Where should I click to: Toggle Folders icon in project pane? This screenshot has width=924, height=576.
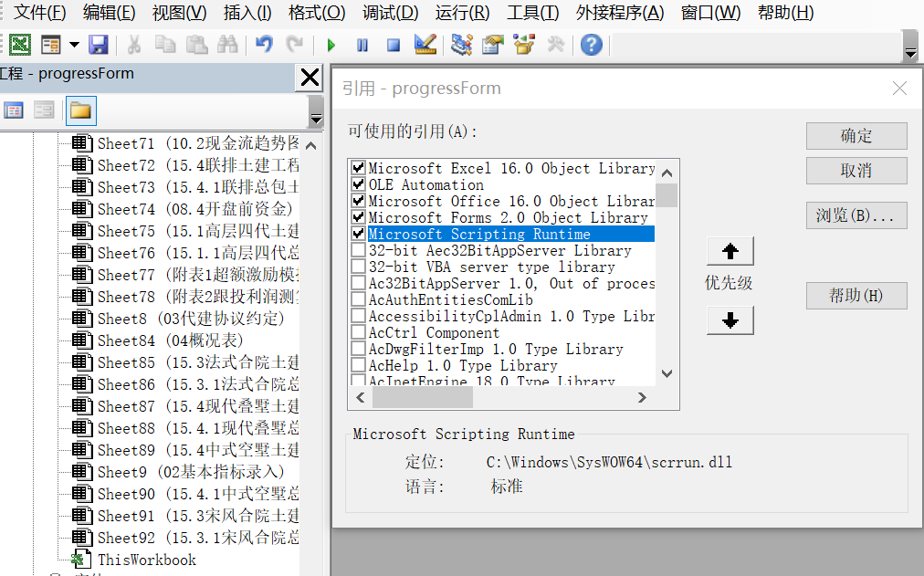tap(80, 110)
